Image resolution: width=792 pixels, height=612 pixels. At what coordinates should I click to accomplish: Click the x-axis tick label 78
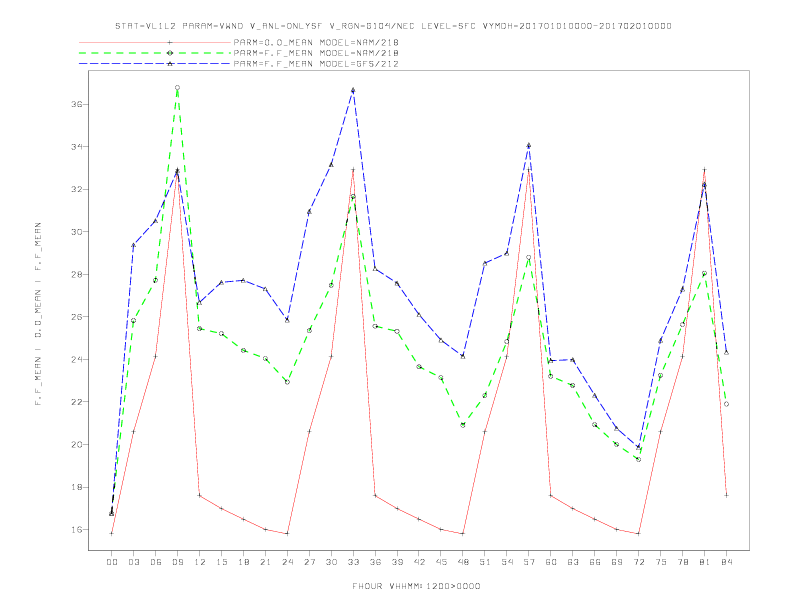point(682,562)
